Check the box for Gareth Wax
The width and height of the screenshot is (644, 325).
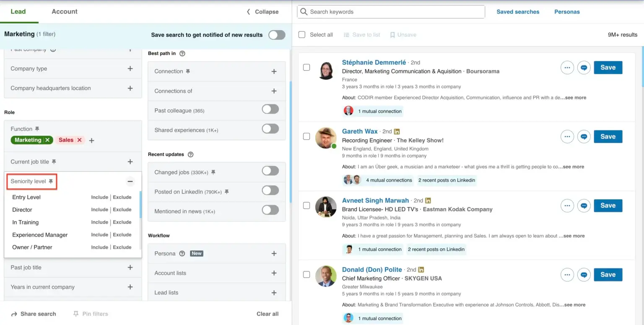306,136
